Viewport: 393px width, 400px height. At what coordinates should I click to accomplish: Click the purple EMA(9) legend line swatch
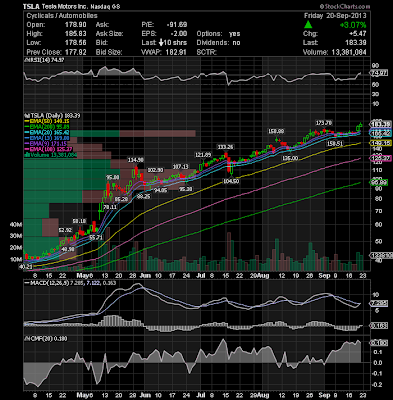pyautogui.click(x=27, y=144)
